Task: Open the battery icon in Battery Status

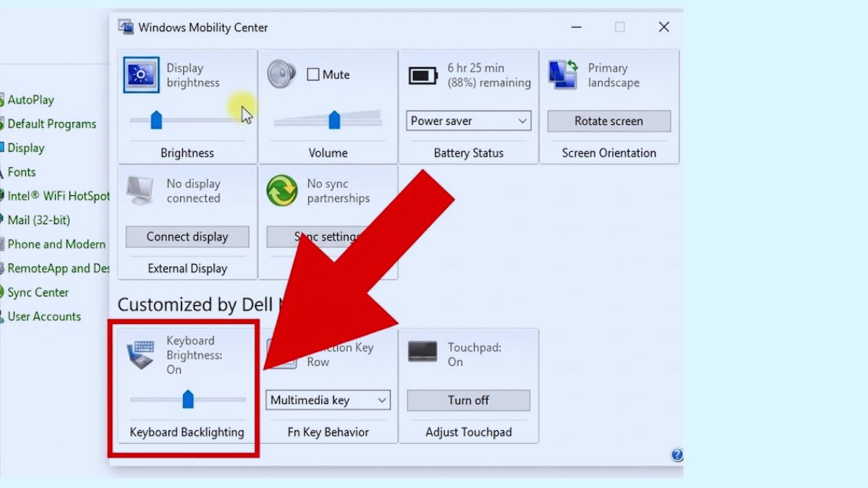Action: click(423, 75)
